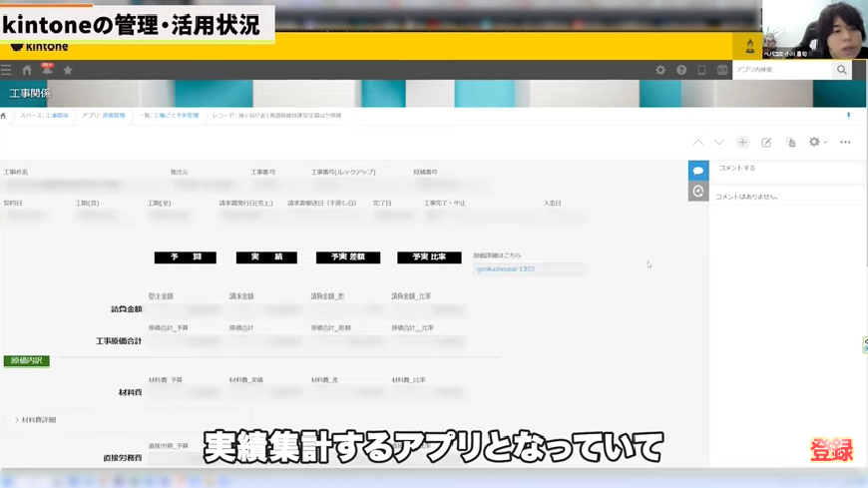The height and width of the screenshot is (488, 868).
Task: Go to previous record up arrow
Action: 698,143
